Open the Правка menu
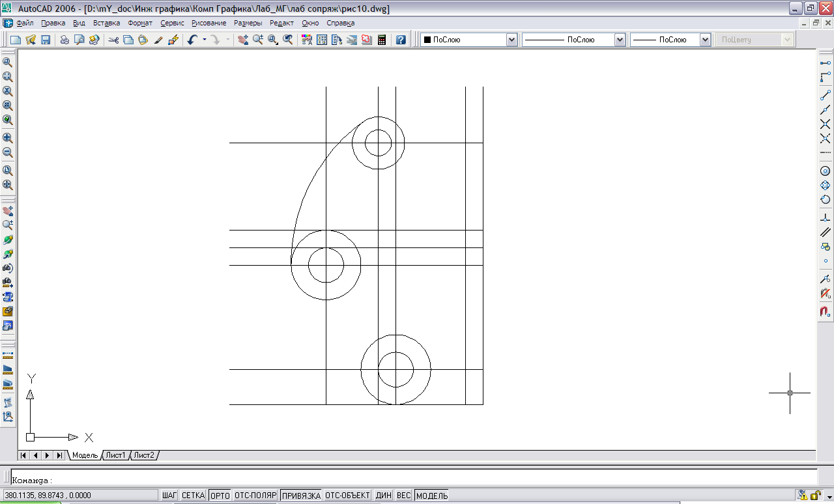Viewport: 834px width, 504px height. (x=53, y=23)
